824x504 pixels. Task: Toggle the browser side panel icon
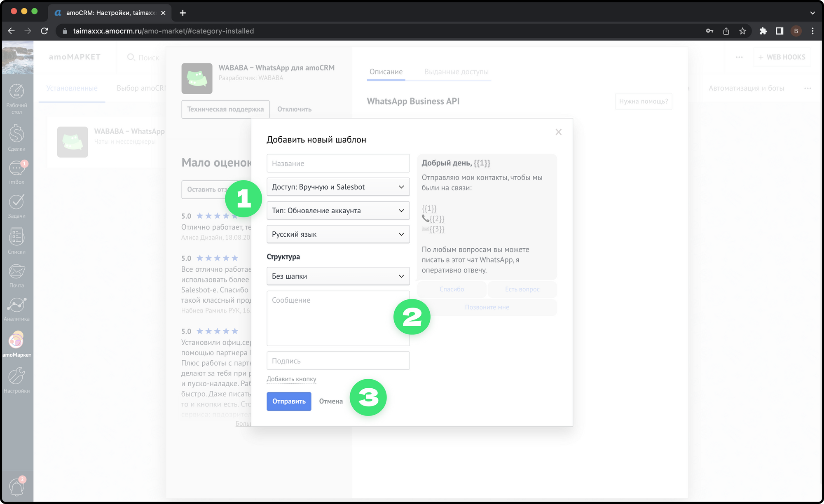(780, 31)
